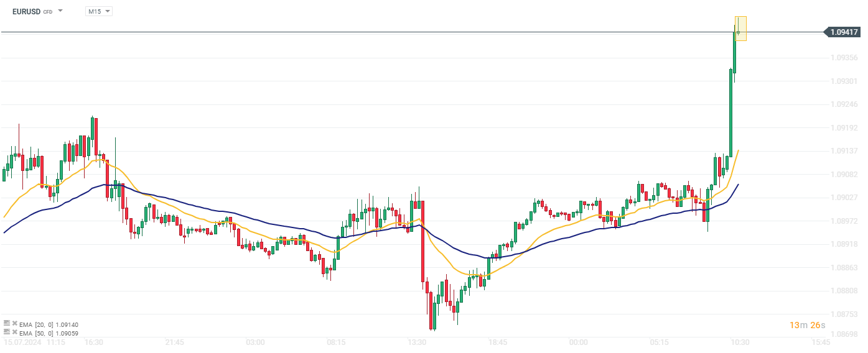Click the highlighted current candle box

pyautogui.click(x=740, y=29)
